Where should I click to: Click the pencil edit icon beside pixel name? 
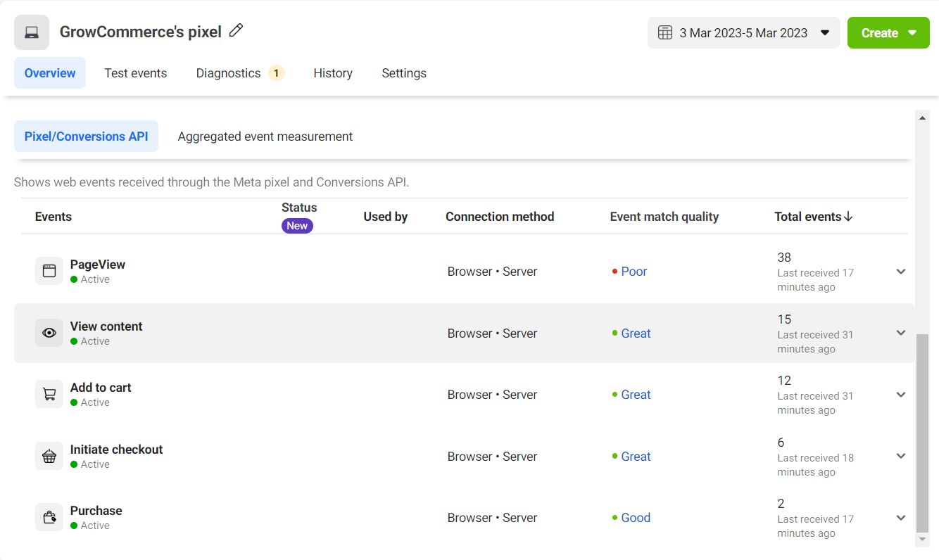click(236, 30)
